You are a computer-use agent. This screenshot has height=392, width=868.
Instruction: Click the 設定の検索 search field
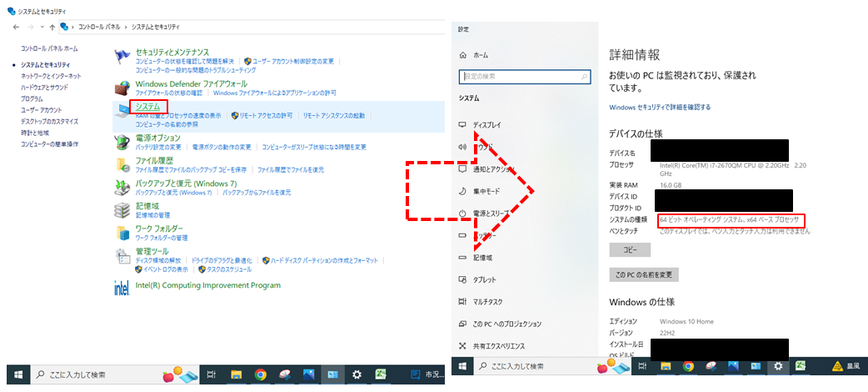pyautogui.click(x=525, y=77)
